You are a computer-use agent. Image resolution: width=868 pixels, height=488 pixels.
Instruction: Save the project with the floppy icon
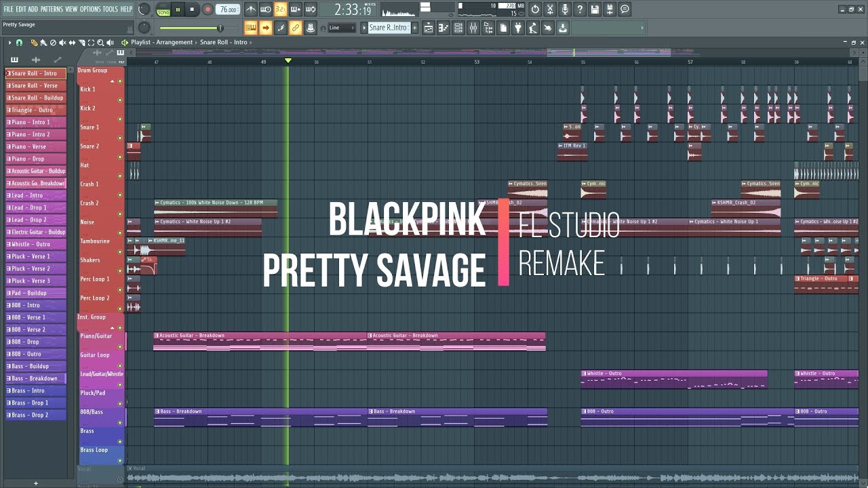coord(595,9)
